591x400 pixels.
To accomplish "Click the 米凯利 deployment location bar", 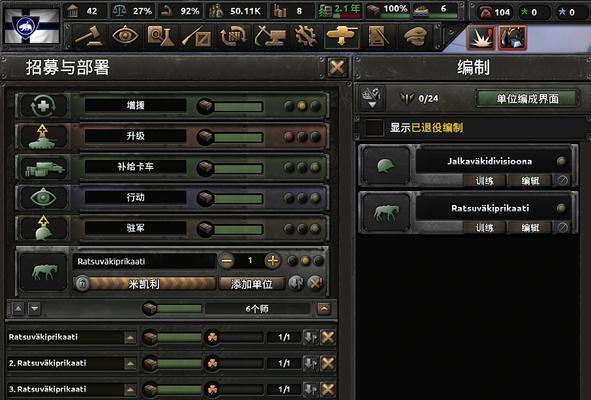I will point(145,284).
